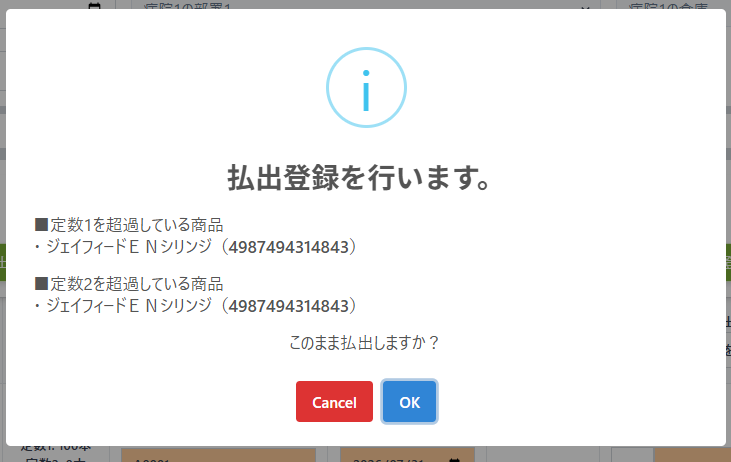Click the blue info icon in the dialog

click(x=366, y=87)
